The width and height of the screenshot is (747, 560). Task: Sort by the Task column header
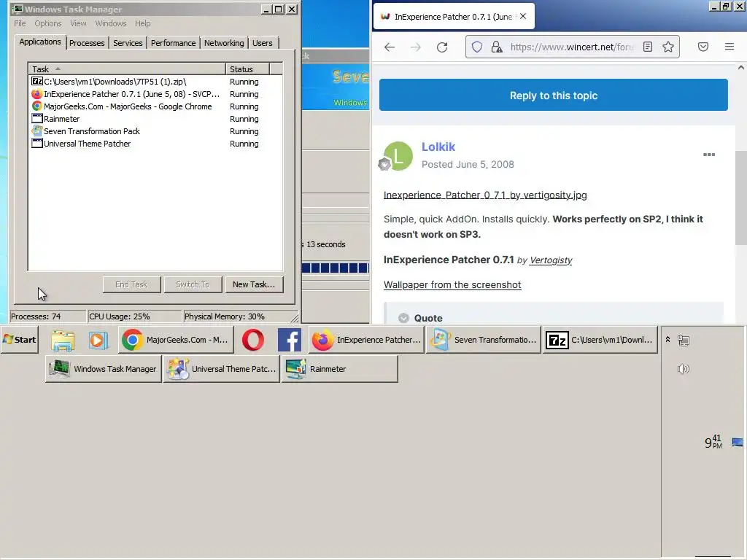(x=127, y=69)
